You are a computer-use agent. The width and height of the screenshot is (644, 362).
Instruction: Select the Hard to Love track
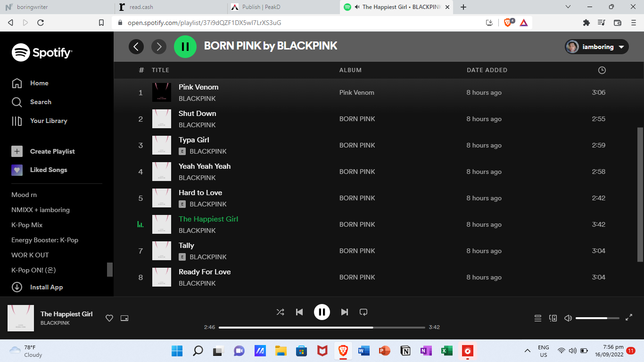(200, 193)
